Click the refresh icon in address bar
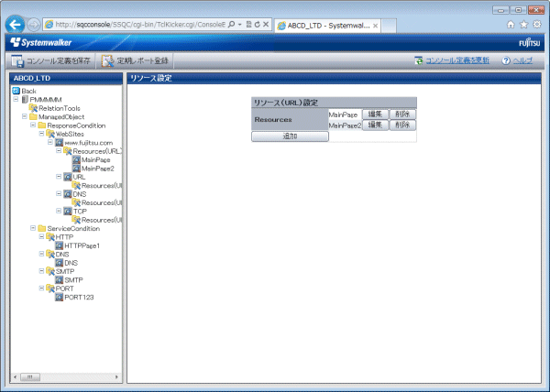 click(258, 25)
